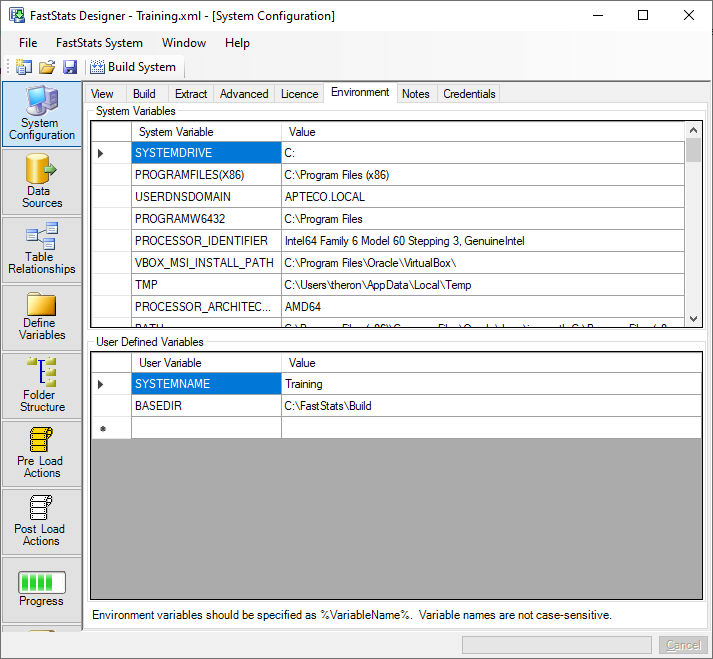Image resolution: width=713 pixels, height=659 pixels.
Task: Open the System Configuration sidebar panel
Action: click(41, 114)
